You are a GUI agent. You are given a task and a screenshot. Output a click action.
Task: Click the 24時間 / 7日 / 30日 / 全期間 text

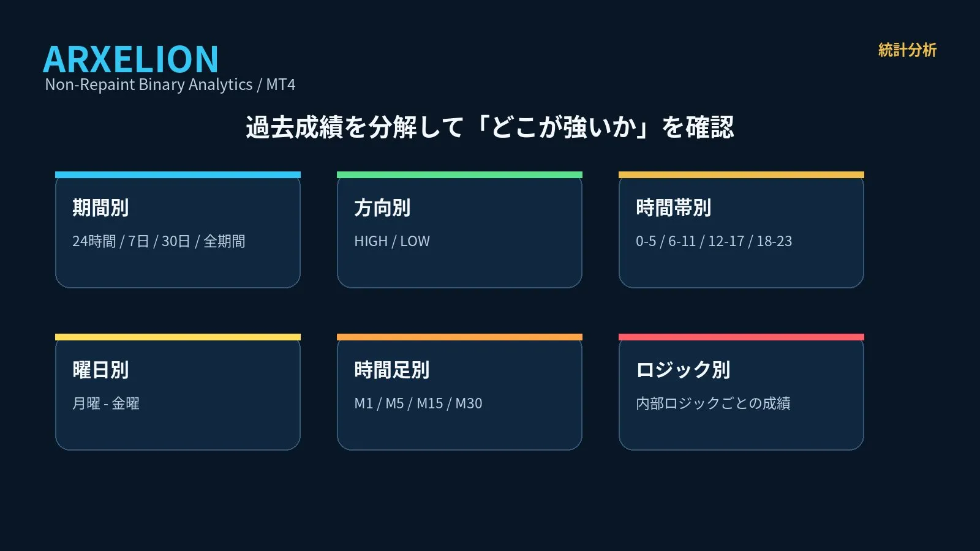tap(159, 241)
